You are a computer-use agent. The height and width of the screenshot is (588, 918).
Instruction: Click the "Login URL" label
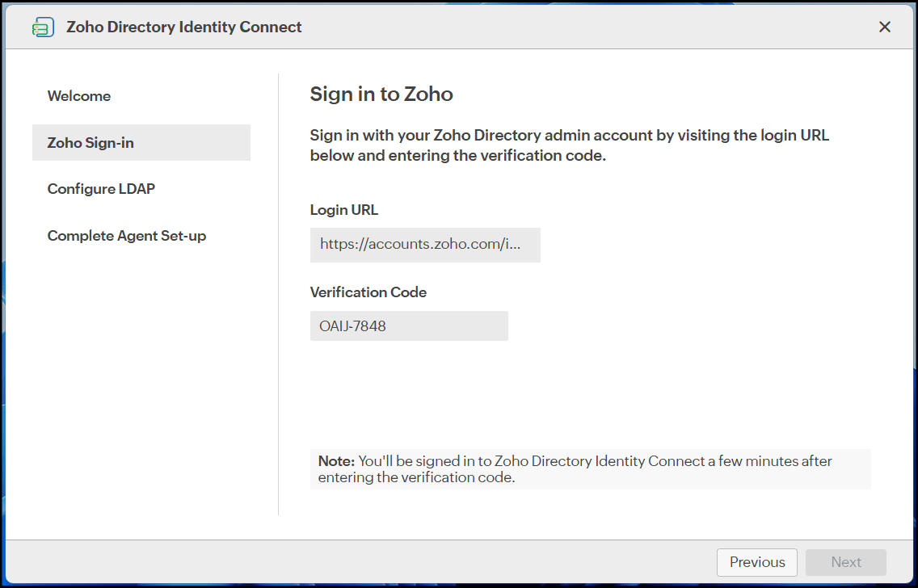[344, 210]
